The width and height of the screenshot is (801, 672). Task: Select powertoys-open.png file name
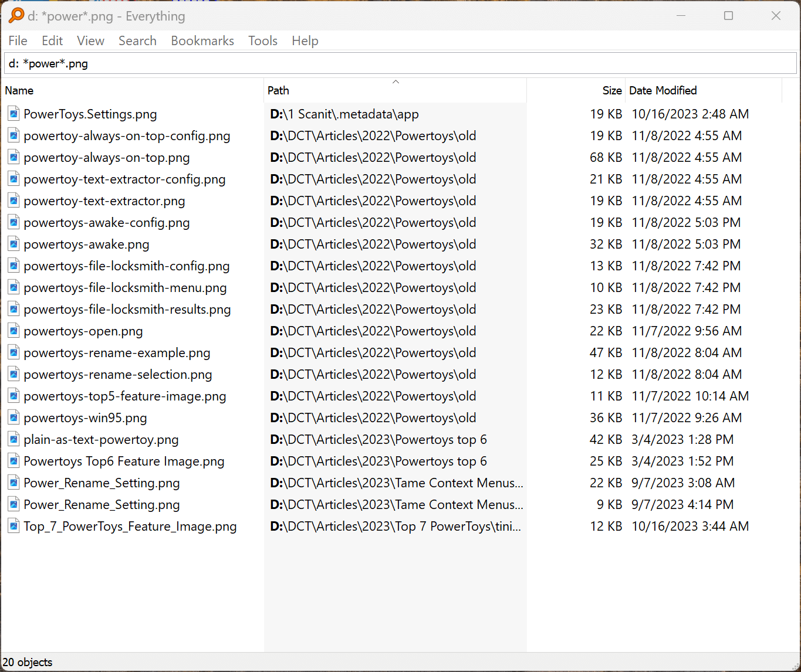pyautogui.click(x=83, y=331)
